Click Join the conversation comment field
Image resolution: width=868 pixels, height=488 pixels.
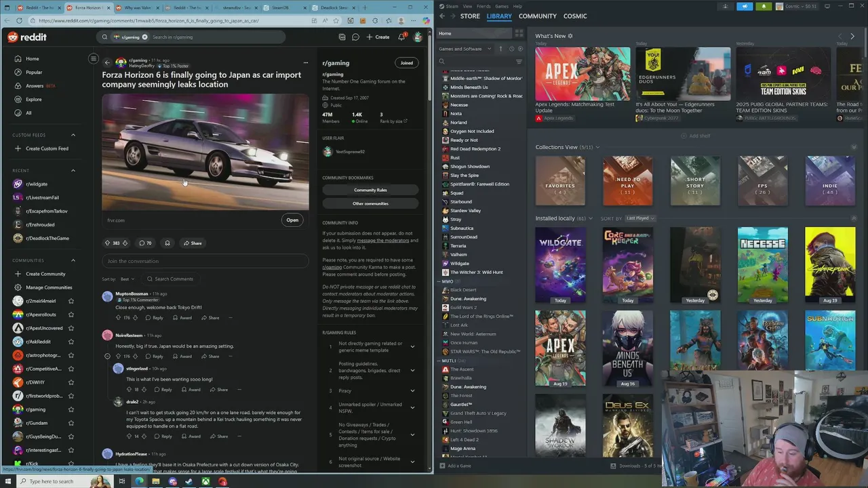[x=205, y=261]
